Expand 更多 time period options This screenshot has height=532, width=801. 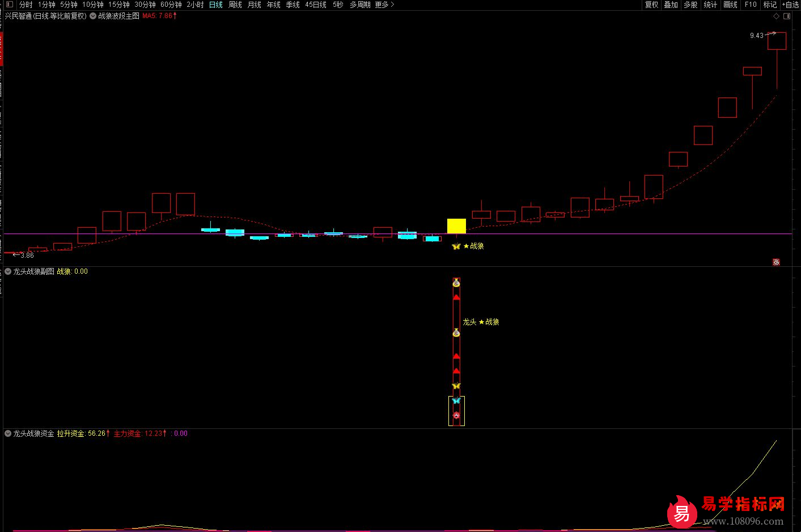tap(384, 5)
